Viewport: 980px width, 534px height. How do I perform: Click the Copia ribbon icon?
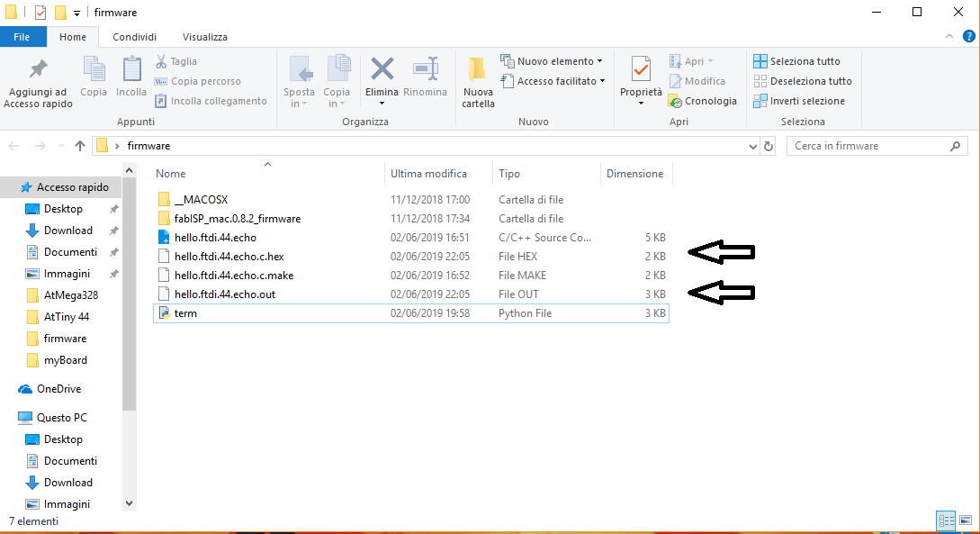pyautogui.click(x=94, y=68)
